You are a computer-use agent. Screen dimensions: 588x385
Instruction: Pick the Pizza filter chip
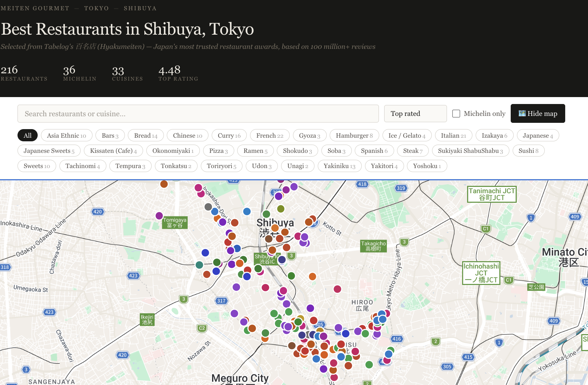tap(218, 151)
